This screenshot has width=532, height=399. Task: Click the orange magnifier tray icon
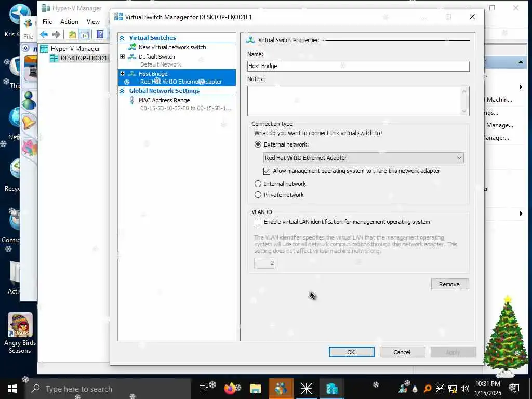pos(428,389)
